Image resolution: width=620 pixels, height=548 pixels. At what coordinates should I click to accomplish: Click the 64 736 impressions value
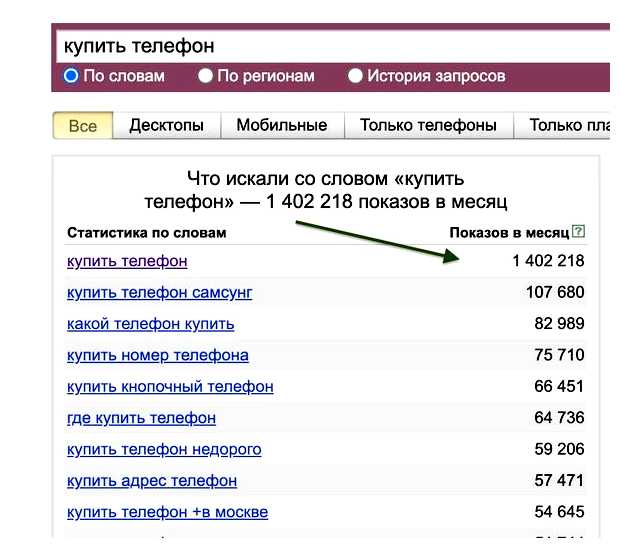coord(559,418)
